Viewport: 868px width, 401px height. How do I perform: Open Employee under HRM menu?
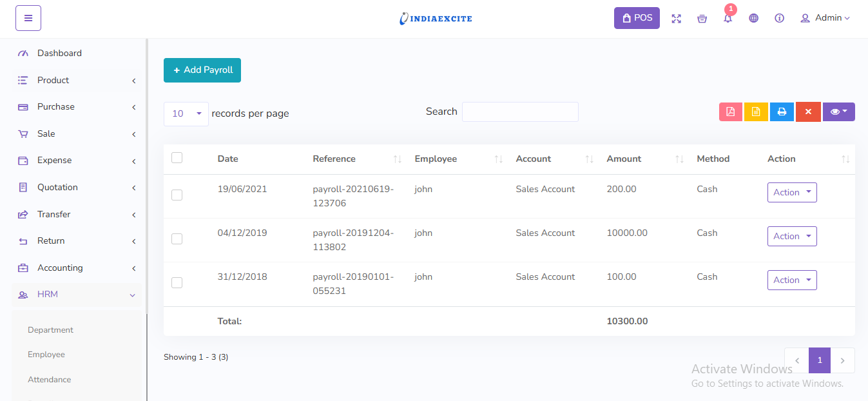click(46, 355)
